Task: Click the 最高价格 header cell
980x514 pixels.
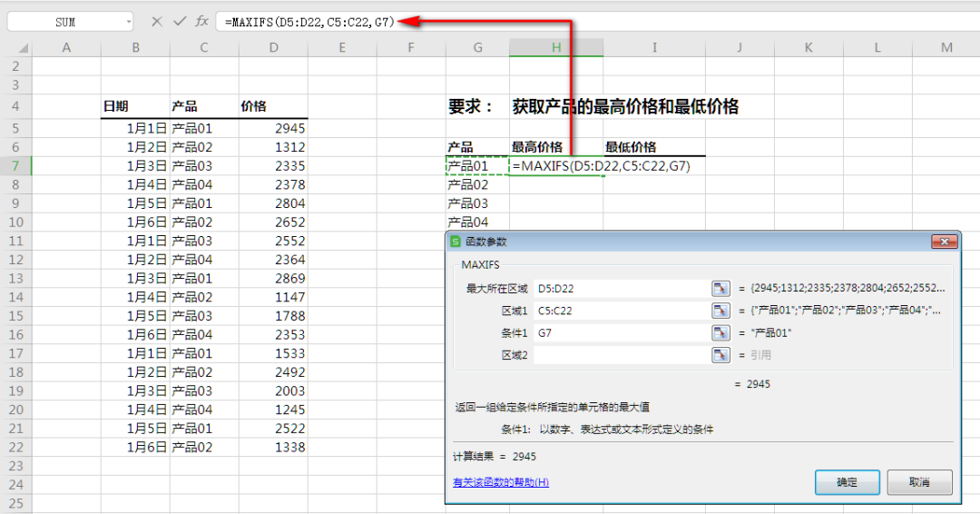Action: tap(556, 147)
